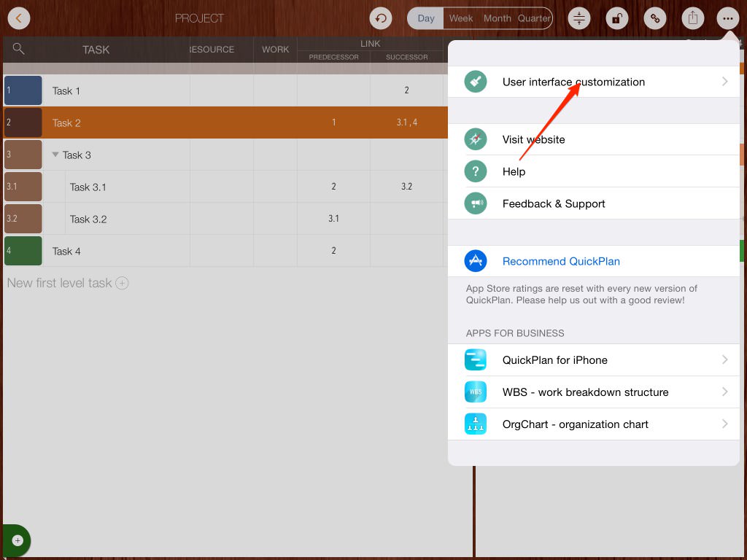The height and width of the screenshot is (560, 747).
Task: Open Feedback & Support
Action: coord(554,203)
